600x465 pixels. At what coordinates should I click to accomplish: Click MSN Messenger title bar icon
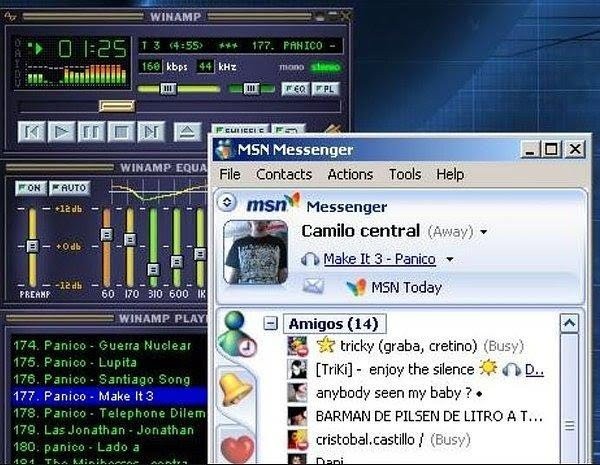pos(224,150)
